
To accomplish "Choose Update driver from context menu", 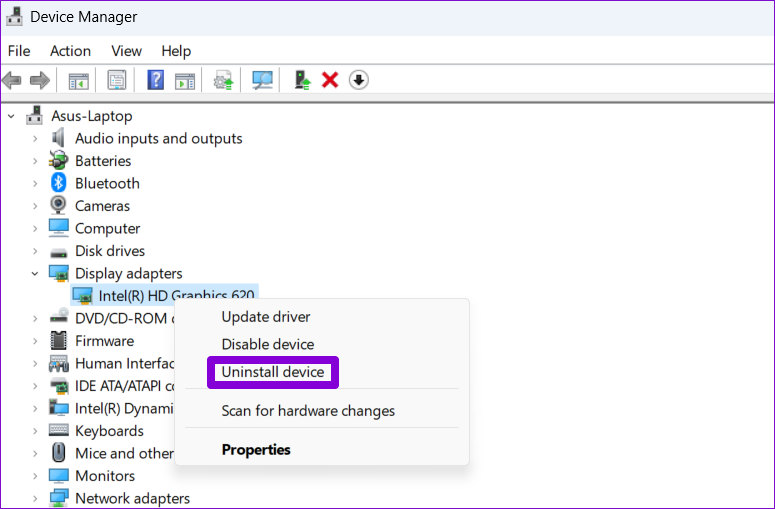I will [266, 317].
